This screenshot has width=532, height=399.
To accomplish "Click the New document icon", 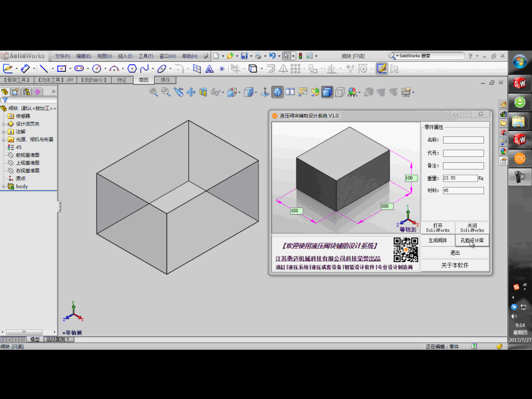I will click(216, 56).
